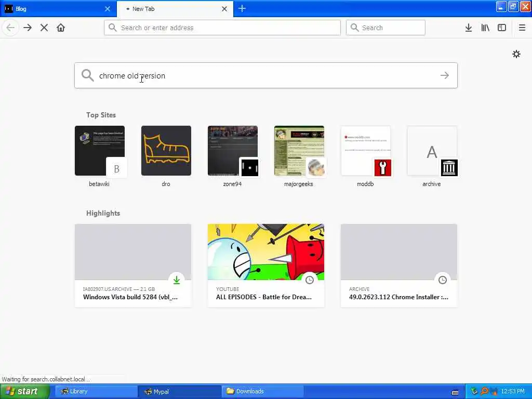Open the Library toolbar button
Image resolution: width=532 pixels, height=399 pixels.
[x=485, y=28]
